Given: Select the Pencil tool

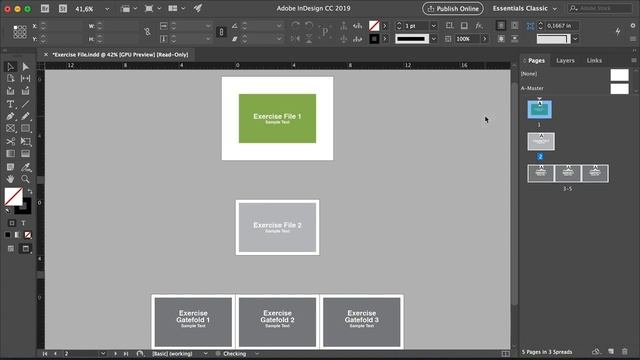Looking at the screenshot, I should point(25,116).
